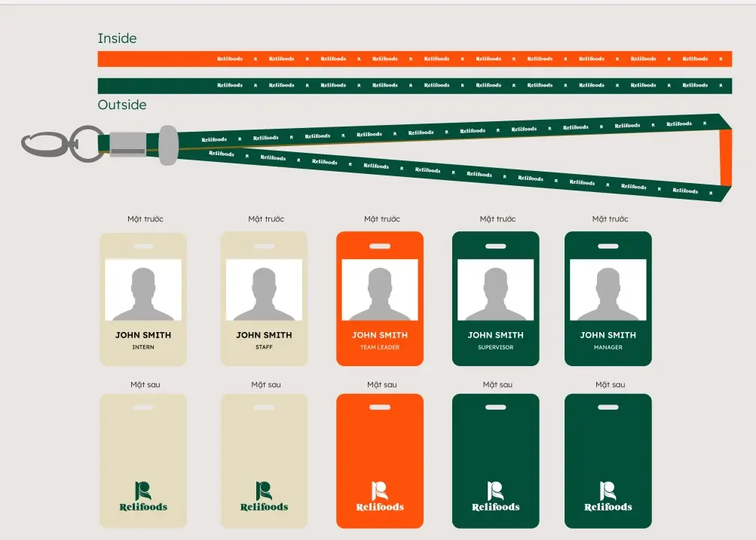The image size is (756, 540).
Task: Select the flat green outside lanyard strip
Action: [x=415, y=85]
